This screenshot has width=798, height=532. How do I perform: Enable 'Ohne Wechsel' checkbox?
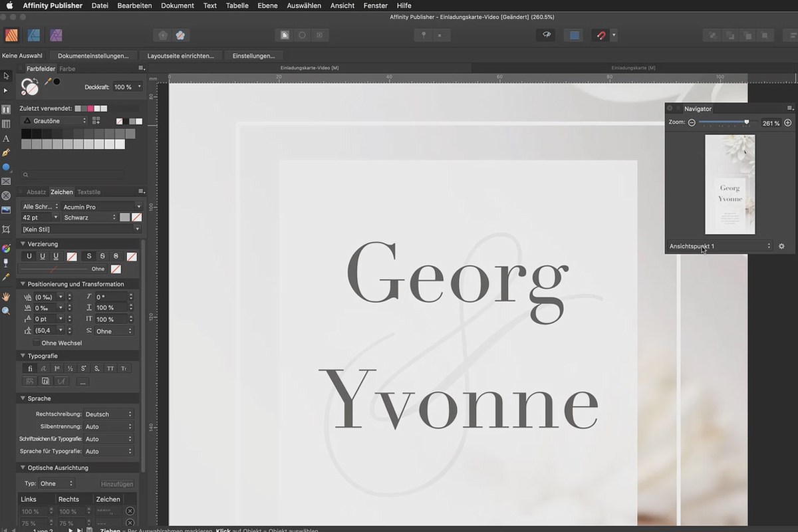[37, 342]
